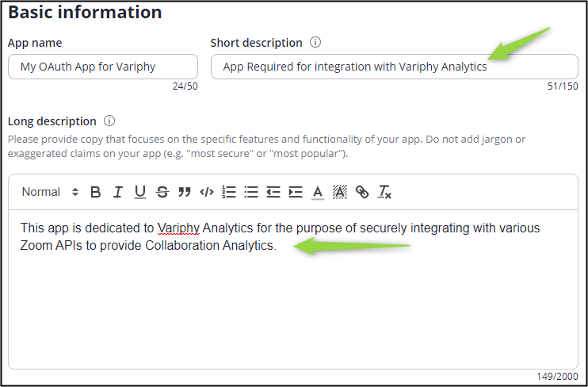Insert a blockquote
This screenshot has width=588, height=387.
(185, 192)
